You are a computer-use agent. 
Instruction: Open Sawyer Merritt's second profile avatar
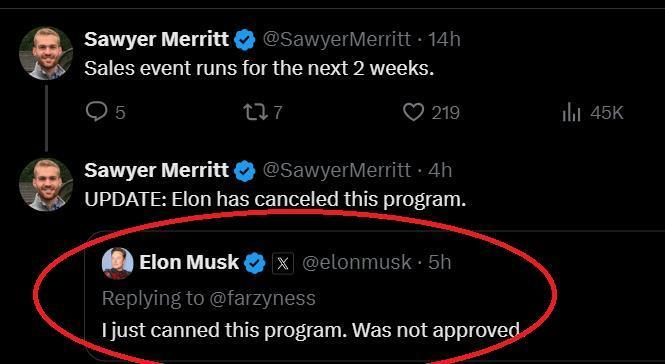pos(46,185)
